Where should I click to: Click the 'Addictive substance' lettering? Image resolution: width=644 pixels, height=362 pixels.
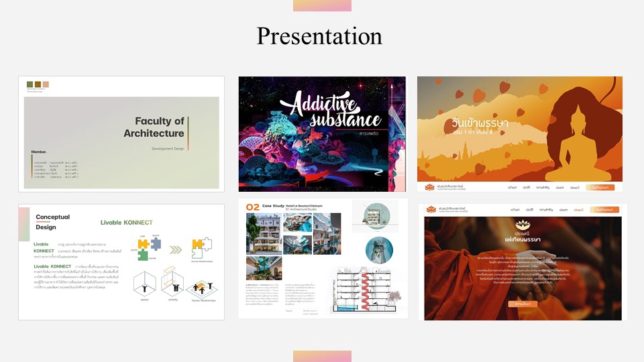[x=330, y=109]
